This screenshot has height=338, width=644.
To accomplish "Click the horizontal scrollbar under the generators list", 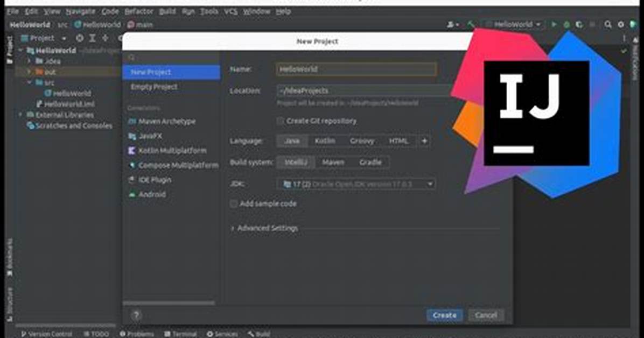I will click(169, 303).
